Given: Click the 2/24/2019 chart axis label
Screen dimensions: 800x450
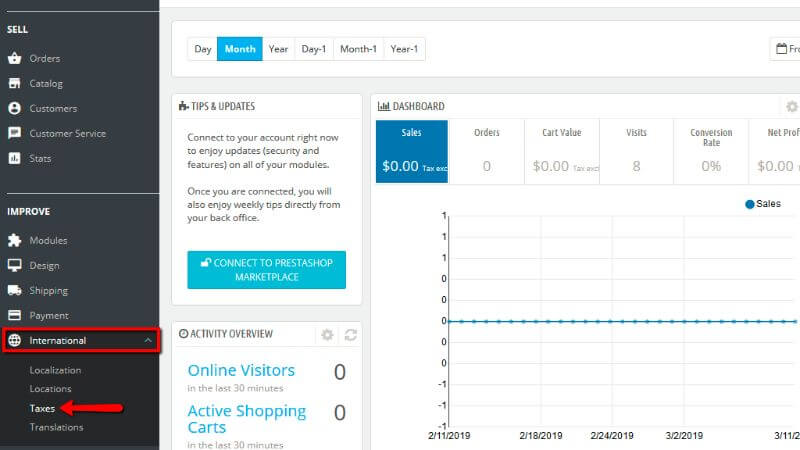Looking at the screenshot, I should coord(612,436).
